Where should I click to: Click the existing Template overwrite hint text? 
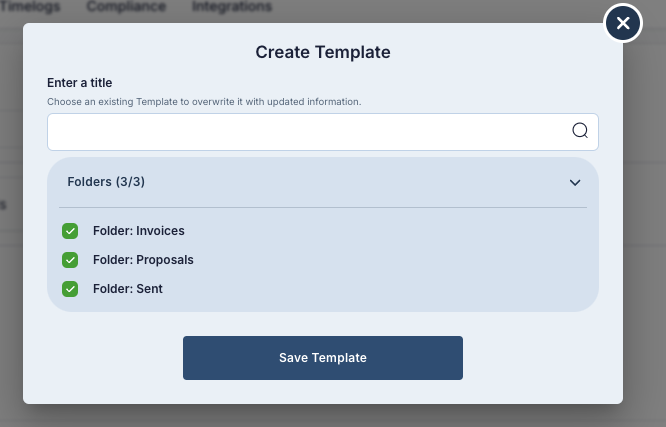tap(204, 102)
